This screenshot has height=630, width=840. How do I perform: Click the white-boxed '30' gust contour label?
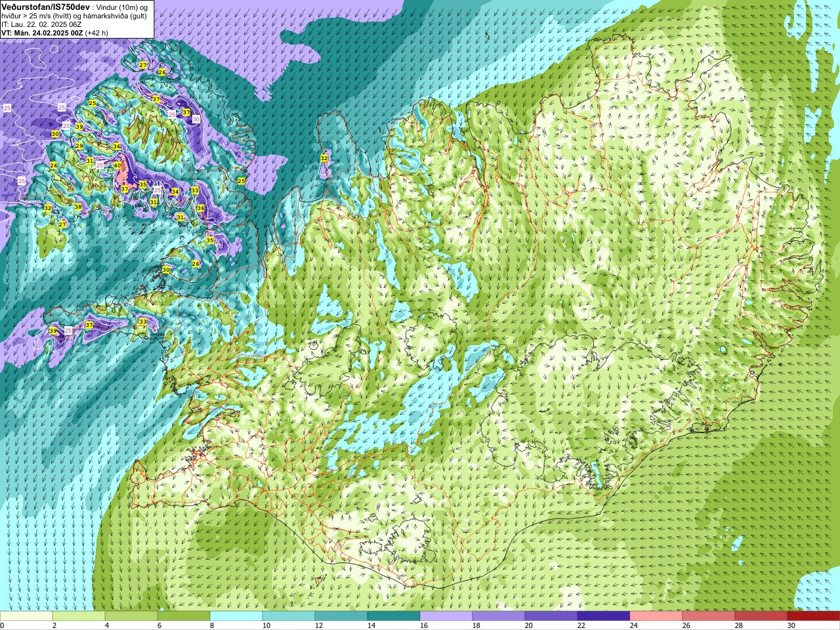[196, 119]
